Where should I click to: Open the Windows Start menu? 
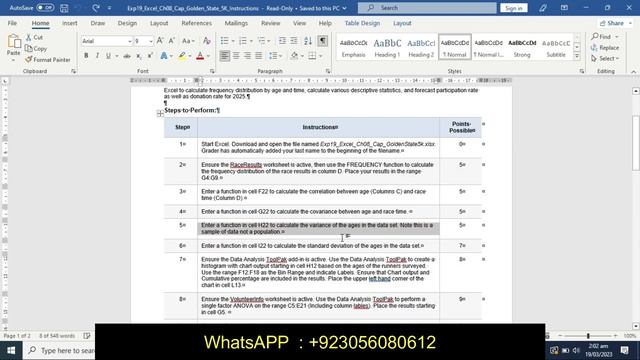click(11, 350)
